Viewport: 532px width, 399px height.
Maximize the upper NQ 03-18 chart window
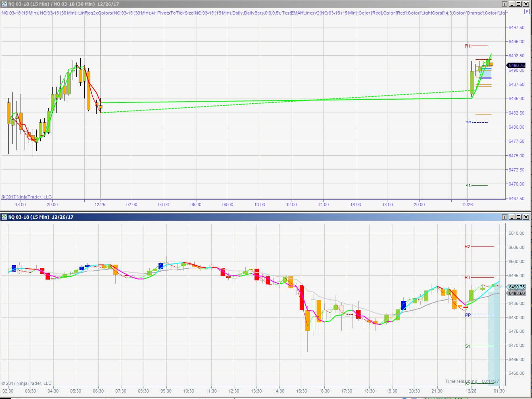(519, 4)
